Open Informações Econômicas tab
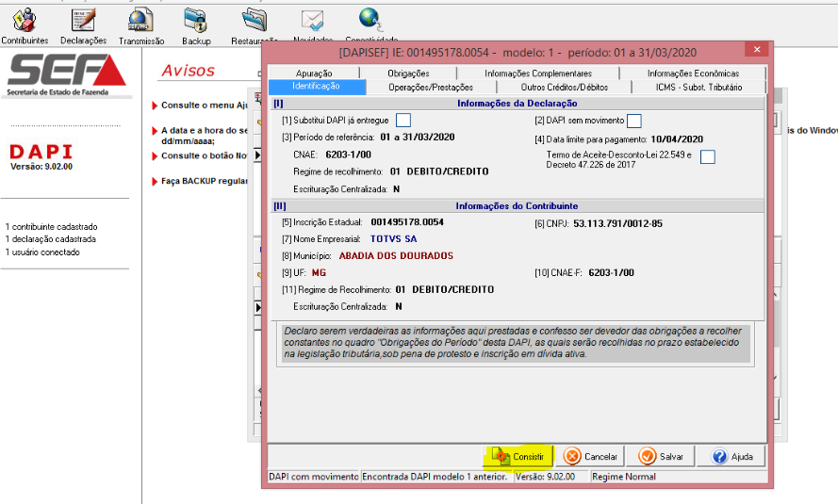This screenshot has height=504, width=838. [693, 73]
